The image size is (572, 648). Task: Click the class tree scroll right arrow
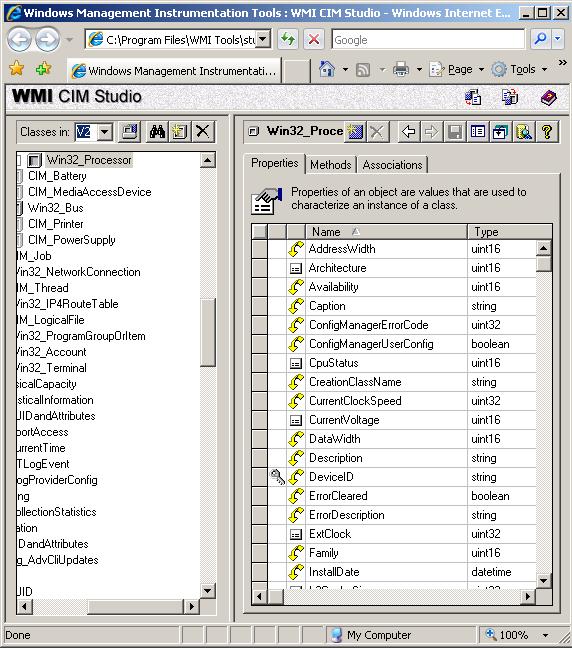click(x=191, y=606)
